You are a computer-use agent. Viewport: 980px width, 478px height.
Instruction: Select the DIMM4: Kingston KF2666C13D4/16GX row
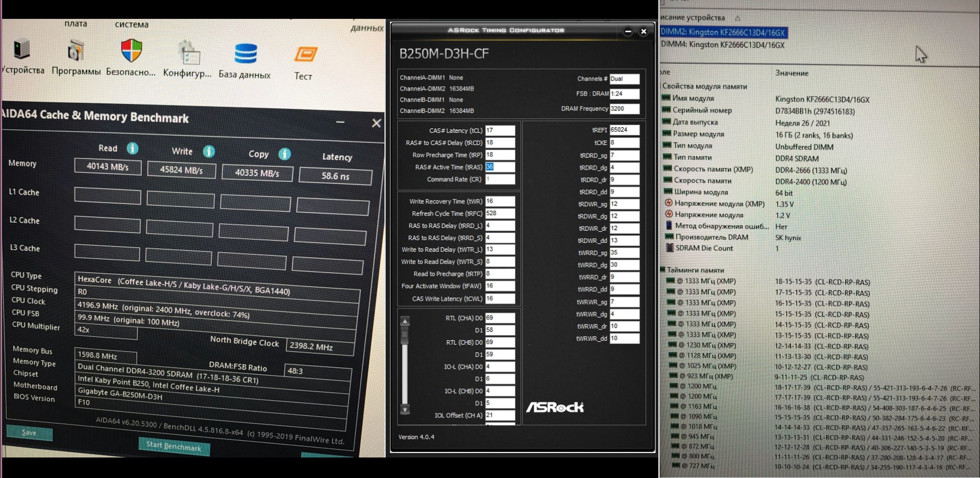point(723,45)
